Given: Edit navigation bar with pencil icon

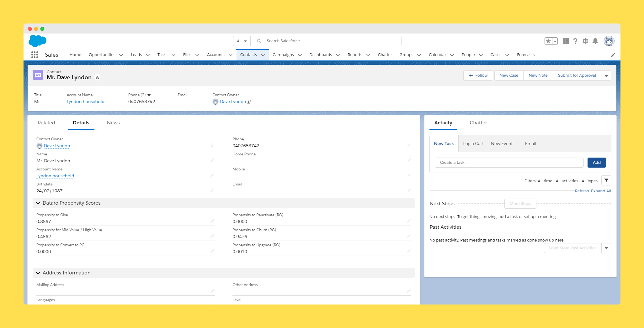Looking at the screenshot, I should coord(613,55).
